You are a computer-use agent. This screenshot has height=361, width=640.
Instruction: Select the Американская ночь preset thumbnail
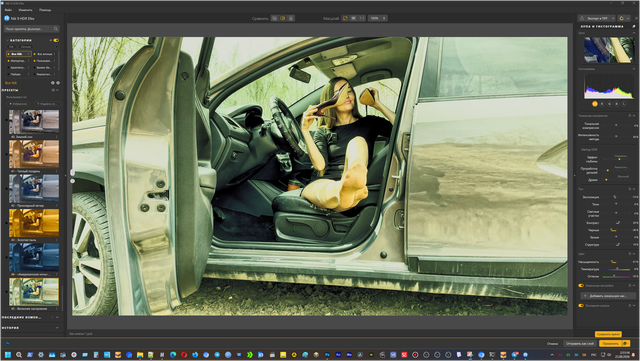[34, 257]
